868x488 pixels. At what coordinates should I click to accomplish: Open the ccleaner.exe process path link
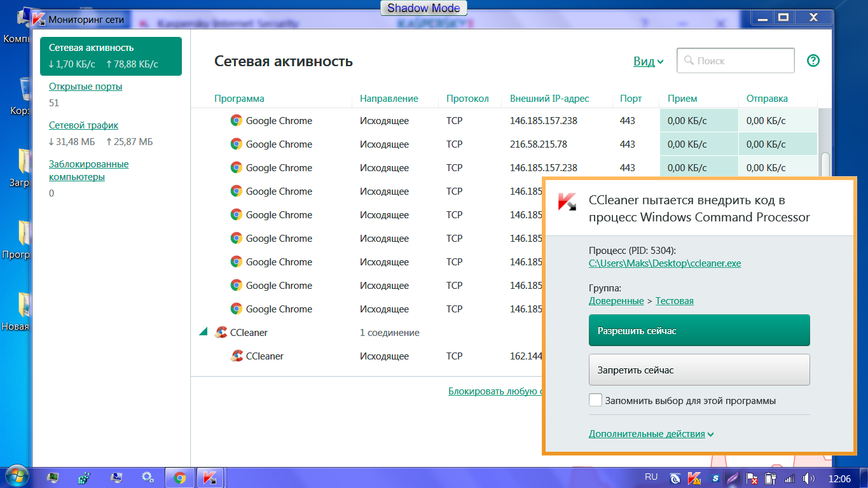coord(665,263)
